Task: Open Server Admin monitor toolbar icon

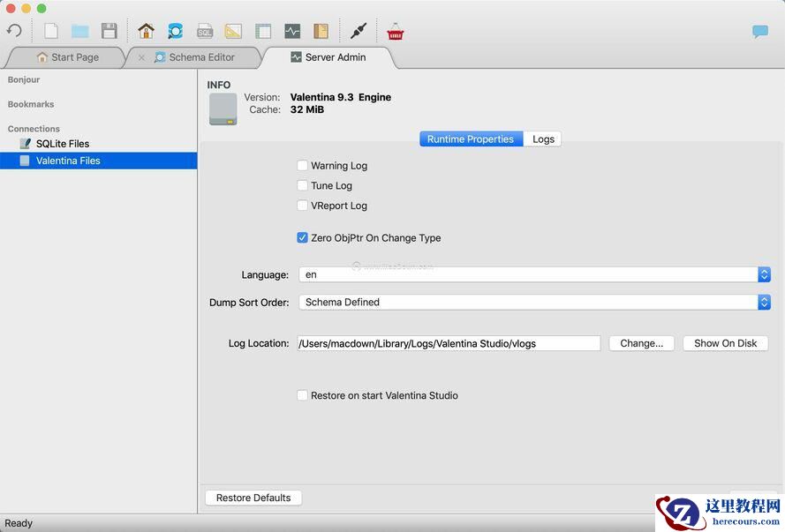Action: [x=292, y=31]
